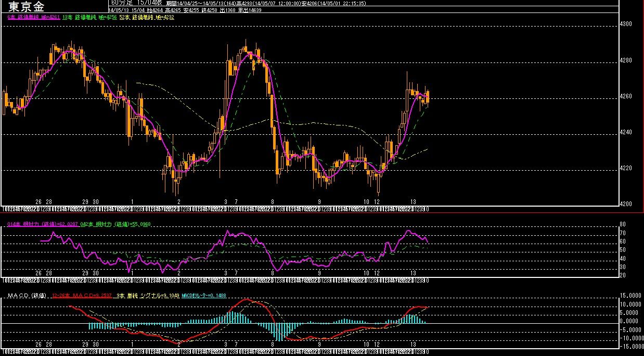The width and height of the screenshot is (644, 356).
Task: Click the latest candlestick on price chart
Action: (428, 97)
